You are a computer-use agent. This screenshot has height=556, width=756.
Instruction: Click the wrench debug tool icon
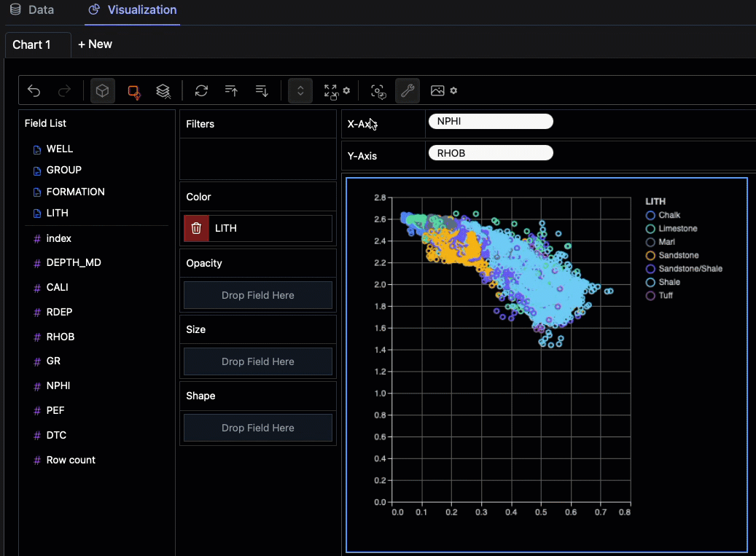408,91
